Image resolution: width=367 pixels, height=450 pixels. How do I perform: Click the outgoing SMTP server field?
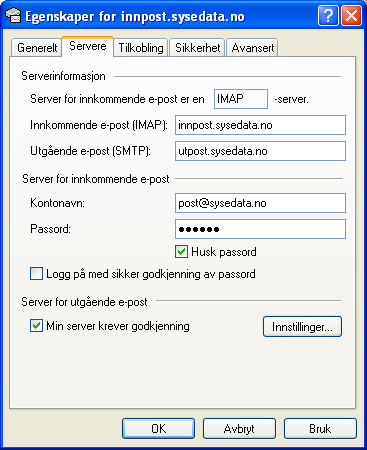tap(260, 151)
